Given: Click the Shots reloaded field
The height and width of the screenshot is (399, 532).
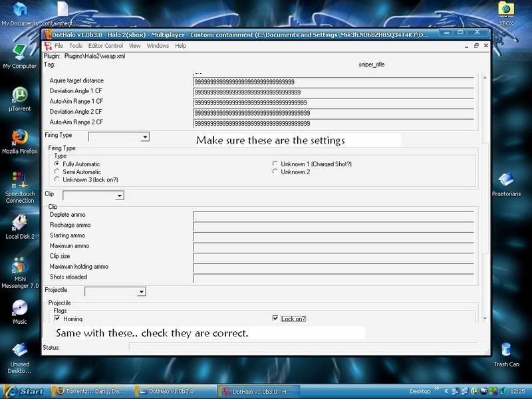Looking at the screenshot, I should [333, 278].
